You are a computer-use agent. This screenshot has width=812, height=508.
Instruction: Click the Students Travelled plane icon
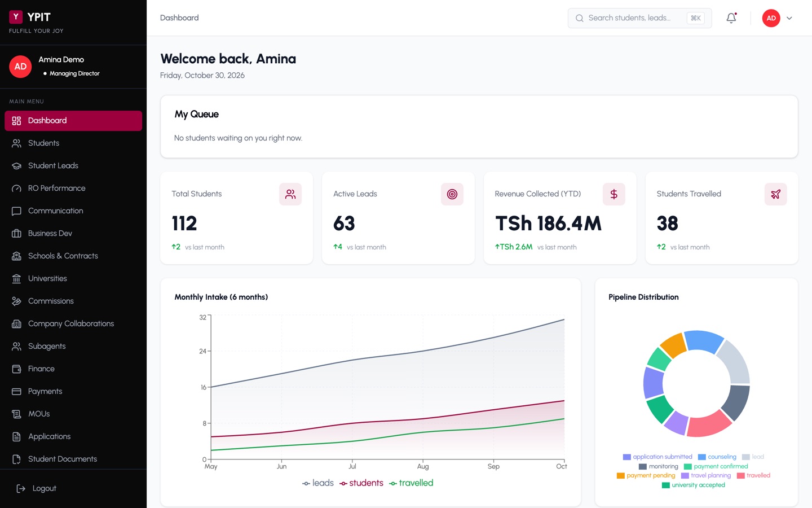776,194
